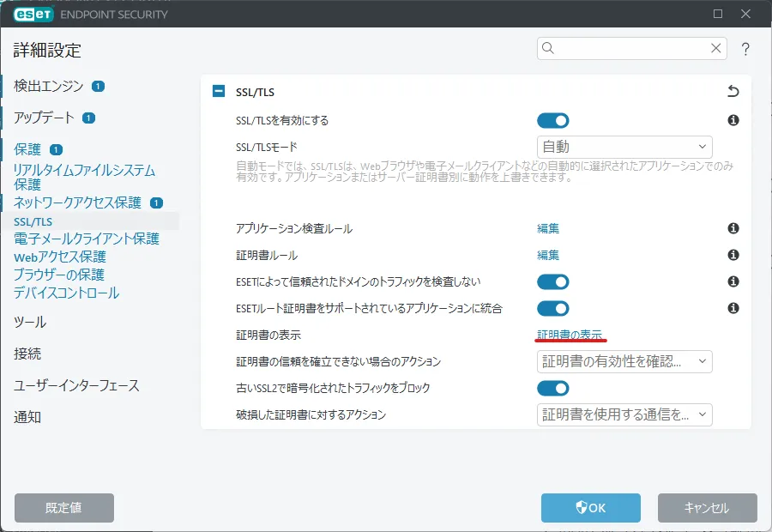Click info icon for 証明書ルール row
Image resolution: width=772 pixels, height=532 pixels.
tap(733, 255)
